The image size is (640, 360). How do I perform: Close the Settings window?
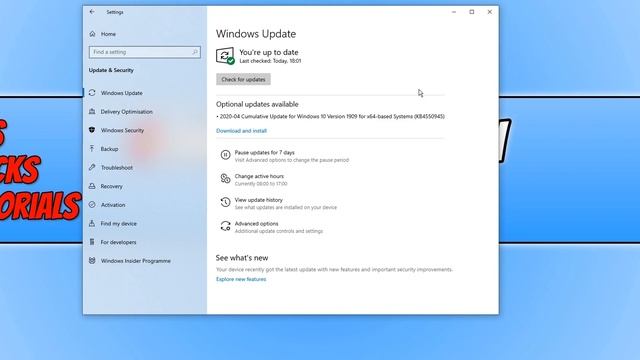coord(490,12)
